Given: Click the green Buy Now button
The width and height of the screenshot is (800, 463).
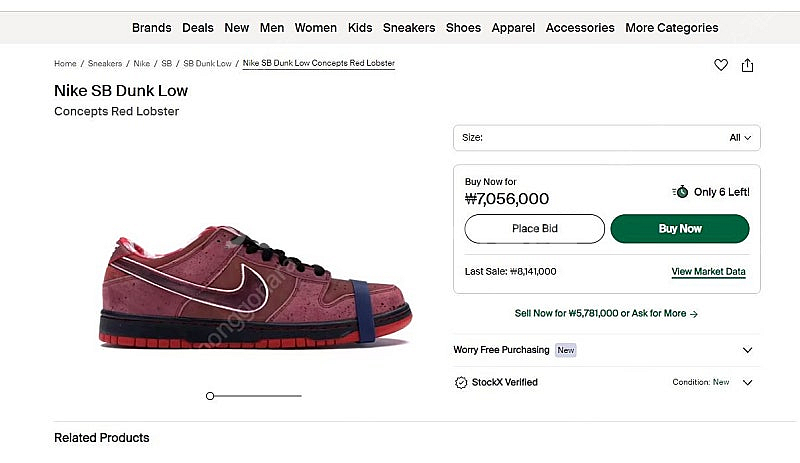Looking at the screenshot, I should tap(680, 229).
